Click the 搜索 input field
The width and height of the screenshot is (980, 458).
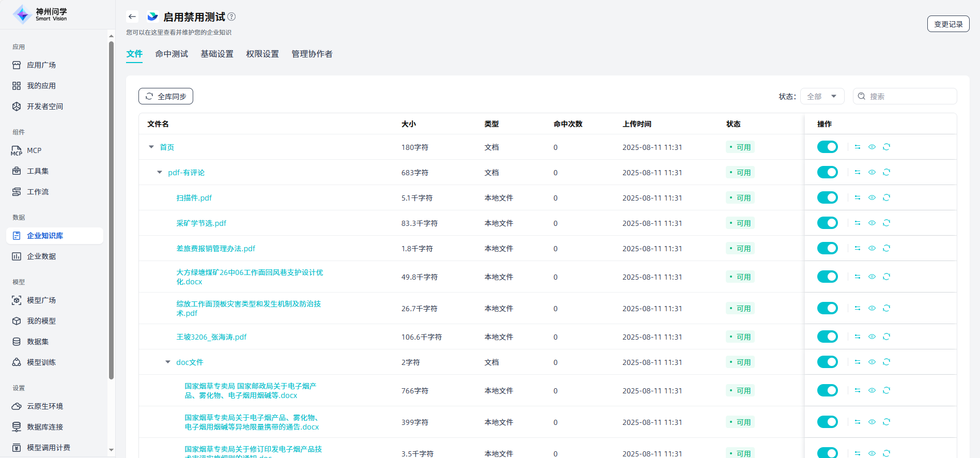click(x=909, y=96)
